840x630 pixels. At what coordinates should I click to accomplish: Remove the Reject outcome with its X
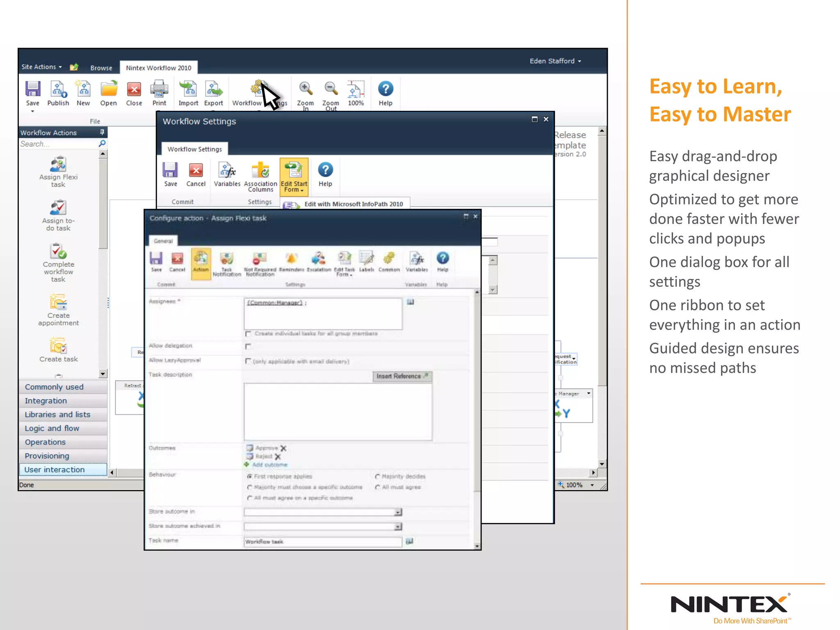pyautogui.click(x=278, y=457)
